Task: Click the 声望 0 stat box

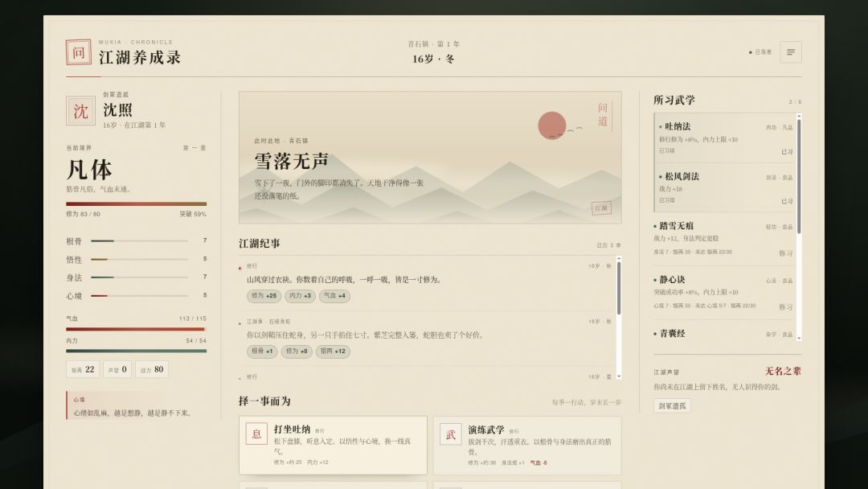Action: (x=117, y=369)
